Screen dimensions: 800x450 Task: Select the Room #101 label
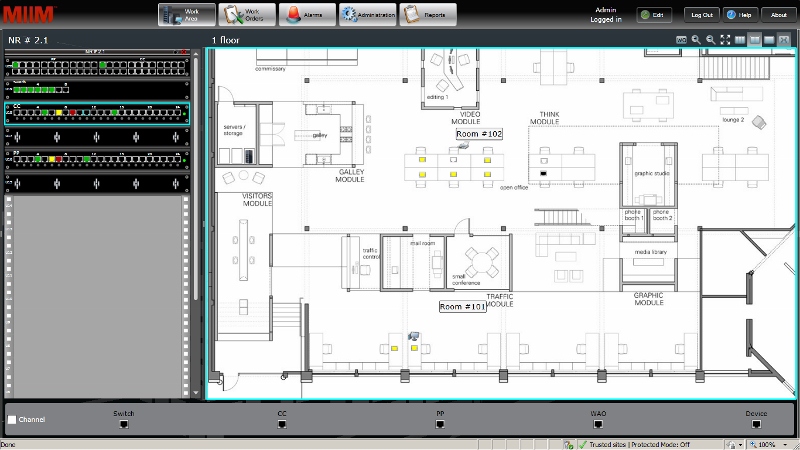click(x=462, y=307)
